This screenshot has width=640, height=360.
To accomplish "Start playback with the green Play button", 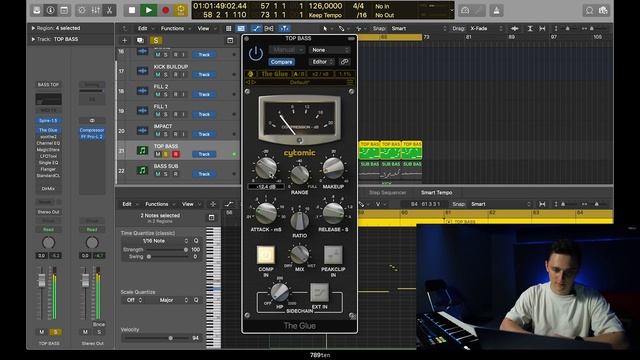I will [x=149, y=10].
